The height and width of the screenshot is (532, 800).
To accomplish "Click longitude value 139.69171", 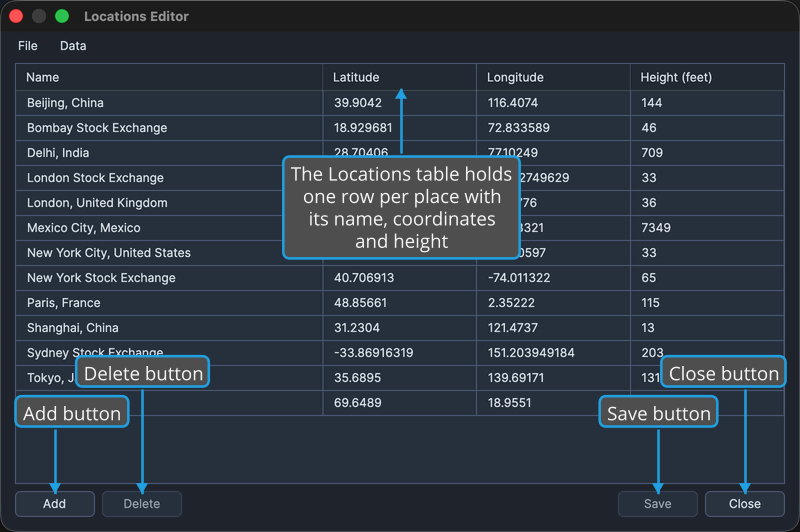I will click(516, 378).
